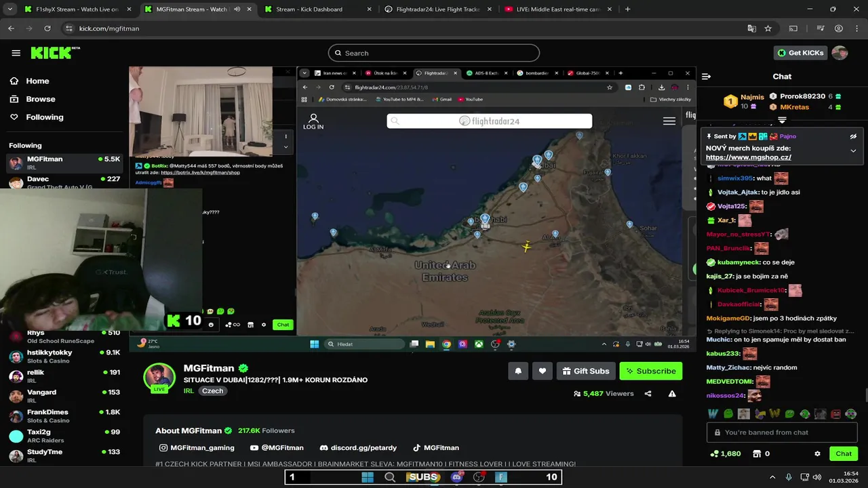Open Vangard channel from sidebar
Viewport: 868px width, 488px height.
tap(64, 396)
